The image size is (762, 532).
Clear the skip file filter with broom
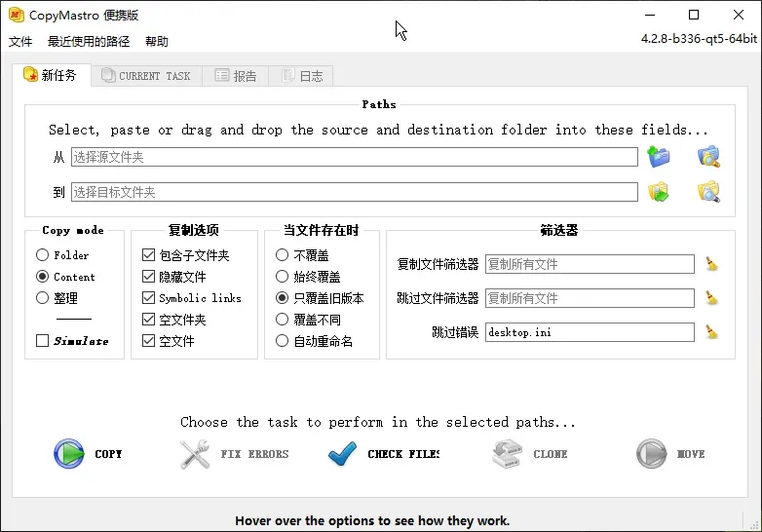point(712,298)
